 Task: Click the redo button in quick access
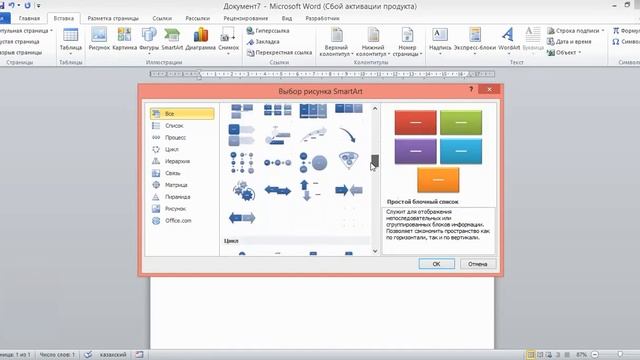[27, 5]
